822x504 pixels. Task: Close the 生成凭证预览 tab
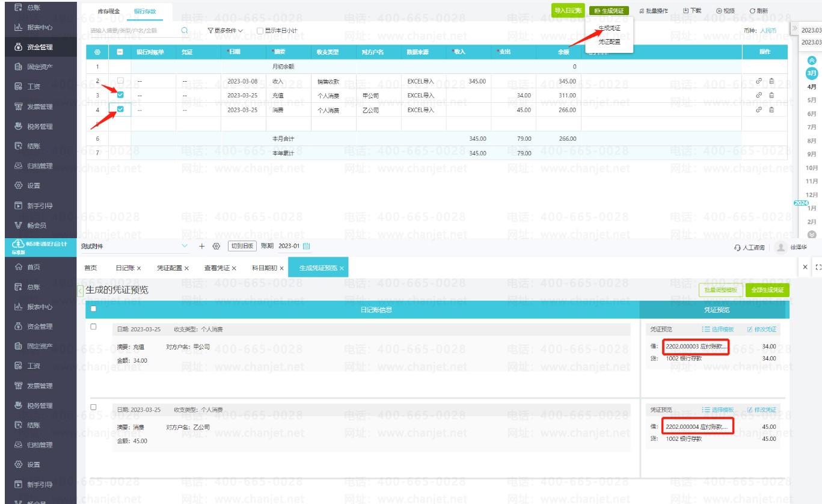(x=342, y=268)
